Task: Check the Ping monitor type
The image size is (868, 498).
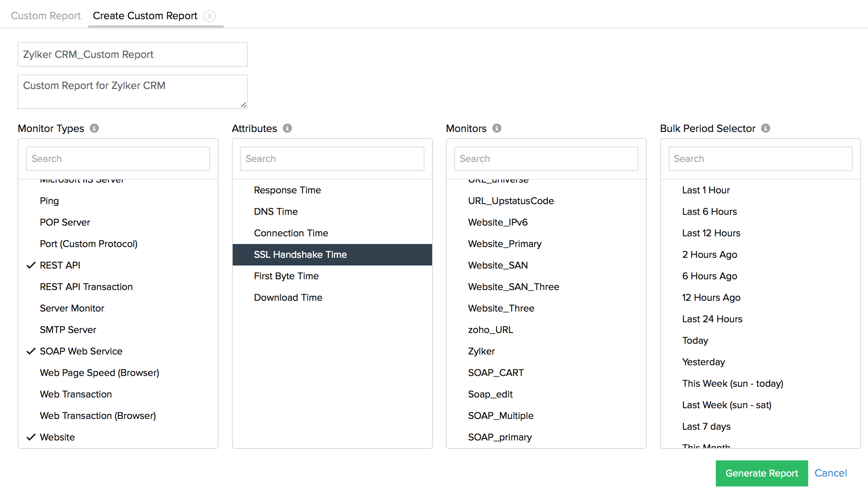Action: (x=49, y=201)
